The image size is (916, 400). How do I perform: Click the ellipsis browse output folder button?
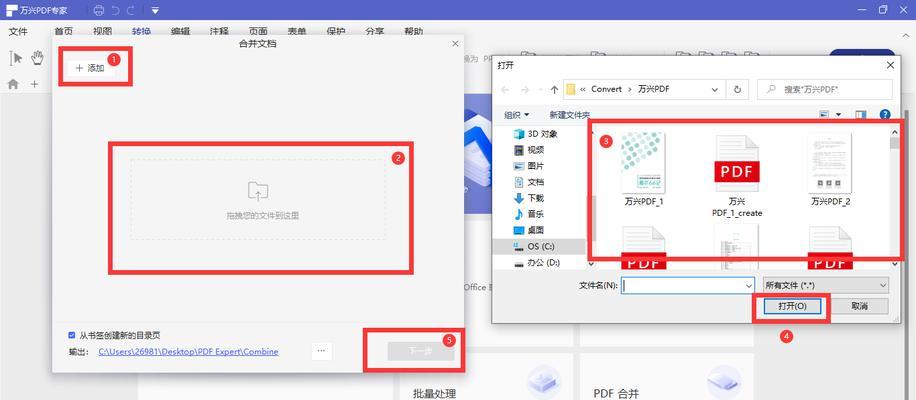click(321, 351)
